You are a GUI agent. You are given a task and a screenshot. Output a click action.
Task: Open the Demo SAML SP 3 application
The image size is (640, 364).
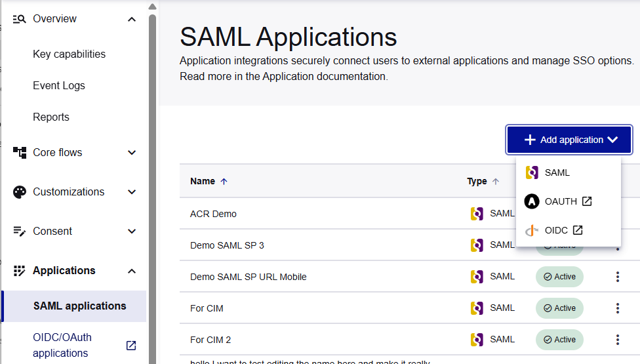[227, 245]
